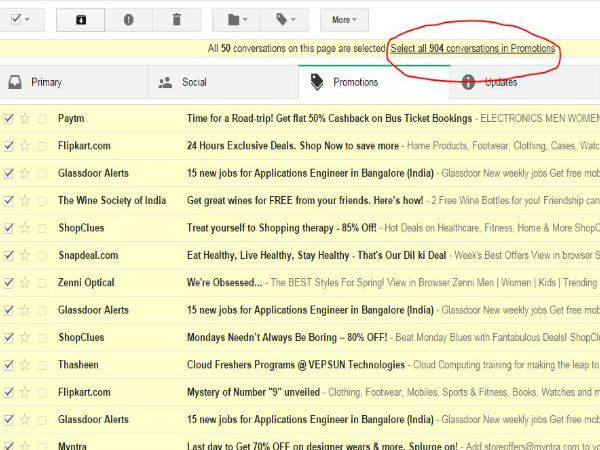Star the Zenni Optical email
The width and height of the screenshot is (600, 450).
[x=25, y=283]
